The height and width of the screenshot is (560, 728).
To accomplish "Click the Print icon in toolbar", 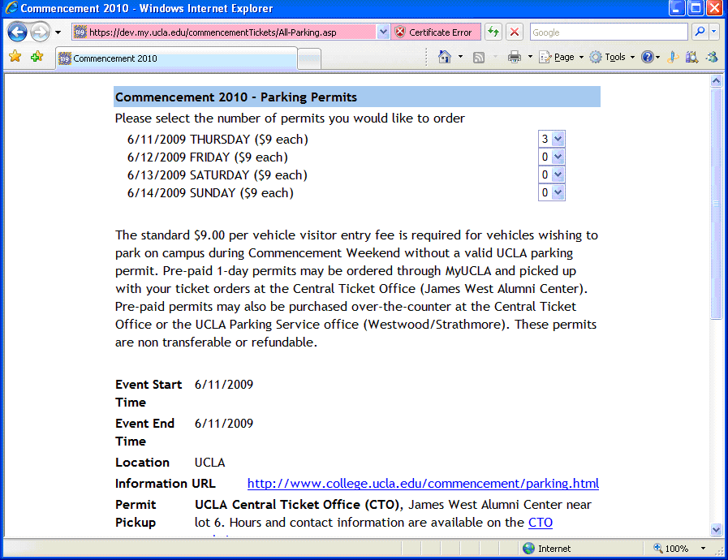I will (x=514, y=57).
